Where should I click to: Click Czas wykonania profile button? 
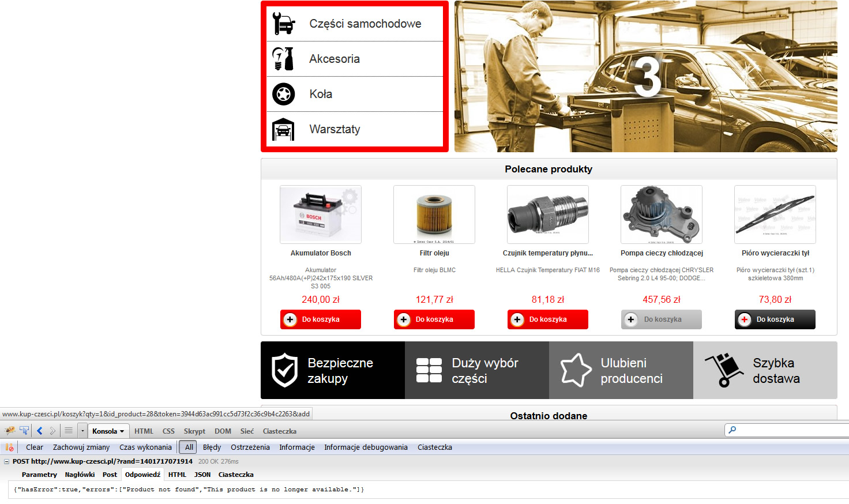tap(145, 447)
